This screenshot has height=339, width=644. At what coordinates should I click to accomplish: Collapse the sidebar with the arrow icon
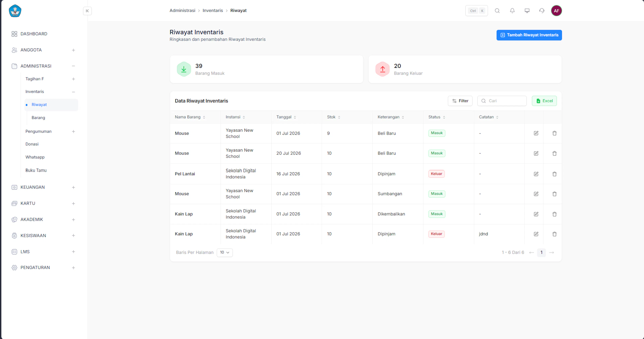click(x=87, y=11)
